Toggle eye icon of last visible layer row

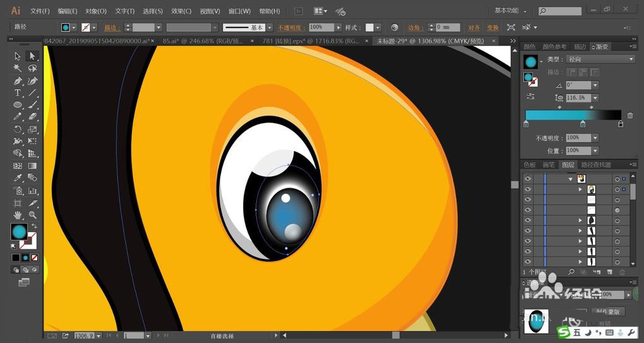pyautogui.click(x=528, y=262)
